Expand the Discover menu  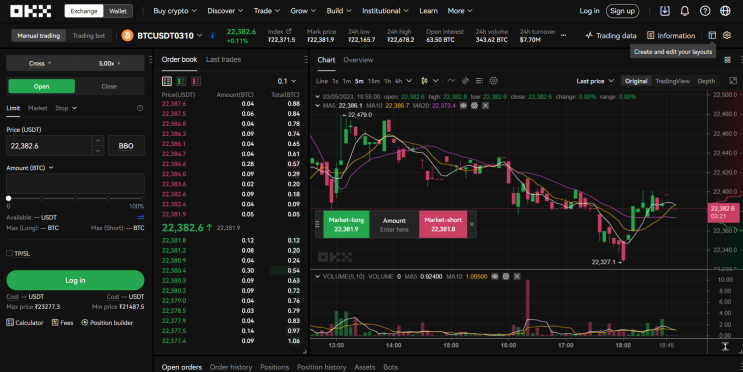(x=225, y=11)
